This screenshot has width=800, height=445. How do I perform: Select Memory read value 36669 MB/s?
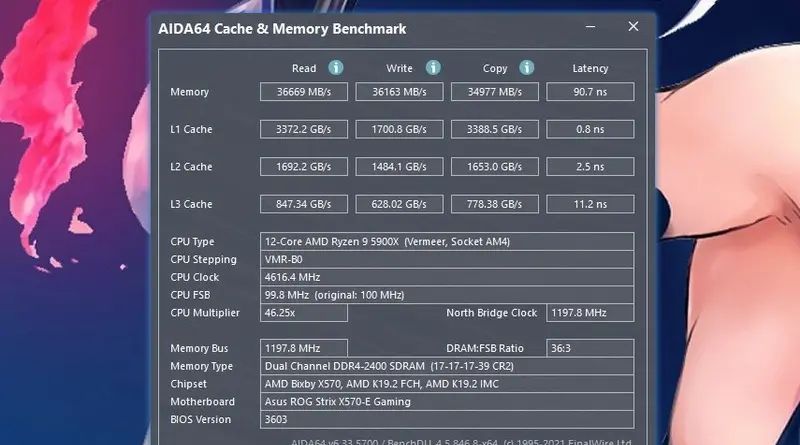coord(304,92)
